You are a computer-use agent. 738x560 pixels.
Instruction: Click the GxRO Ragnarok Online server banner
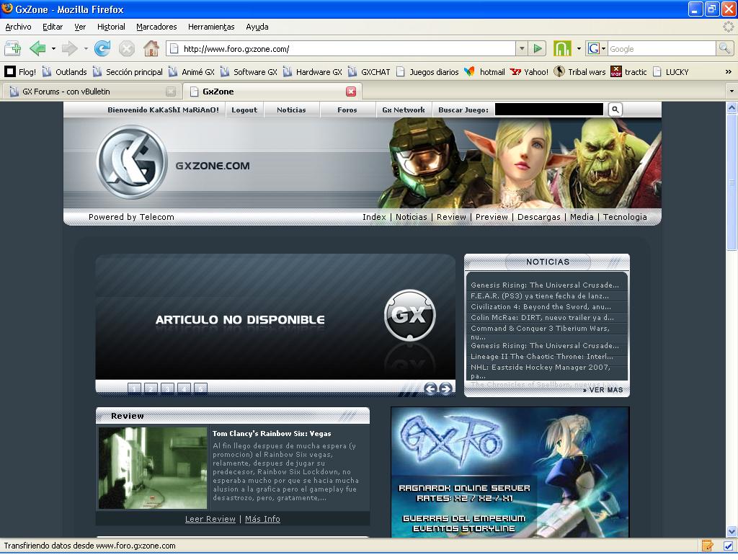point(510,473)
